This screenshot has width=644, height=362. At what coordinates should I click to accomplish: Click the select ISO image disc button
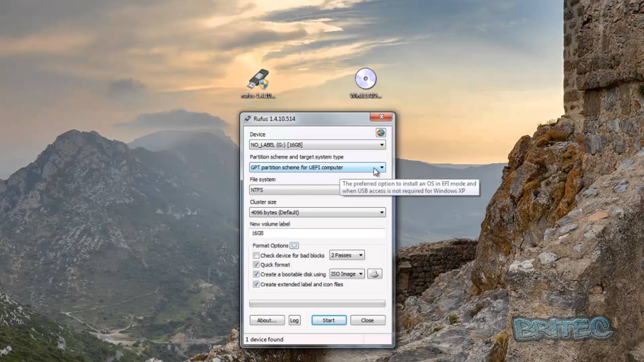[374, 274]
